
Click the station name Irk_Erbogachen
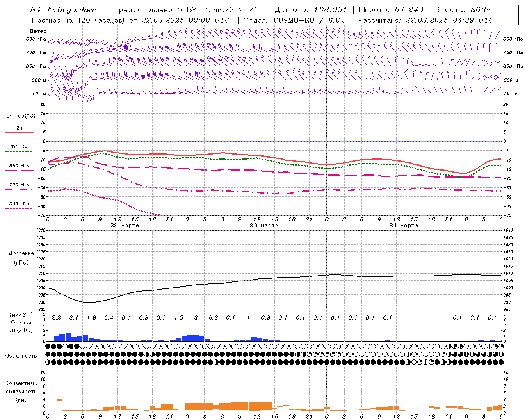point(64,10)
